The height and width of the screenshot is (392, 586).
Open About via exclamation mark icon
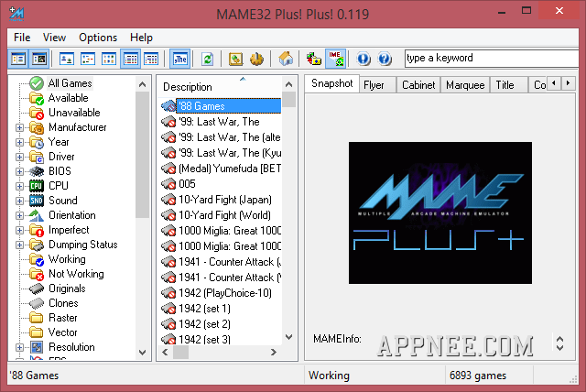pos(364,59)
